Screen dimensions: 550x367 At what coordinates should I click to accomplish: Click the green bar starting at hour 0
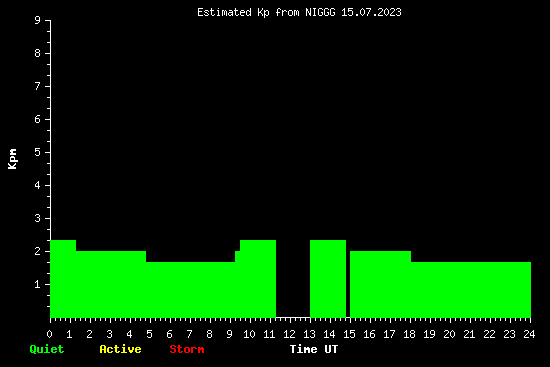point(63,279)
